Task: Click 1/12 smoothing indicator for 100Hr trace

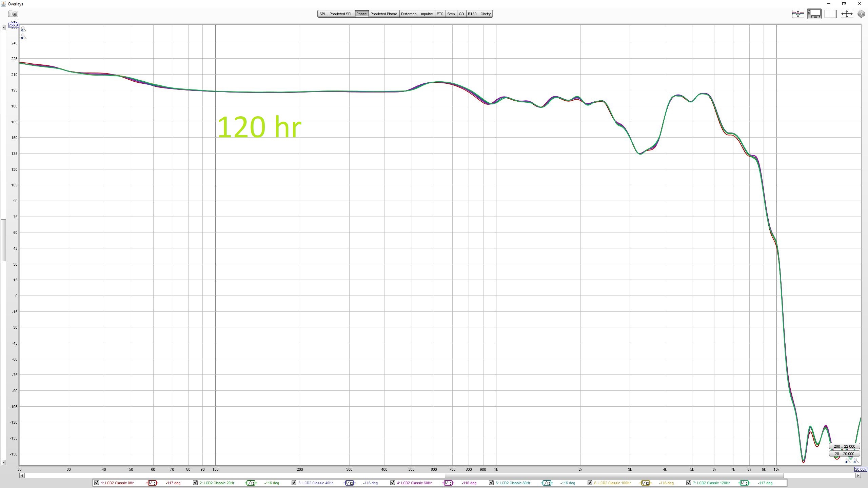Action: pyautogui.click(x=645, y=483)
